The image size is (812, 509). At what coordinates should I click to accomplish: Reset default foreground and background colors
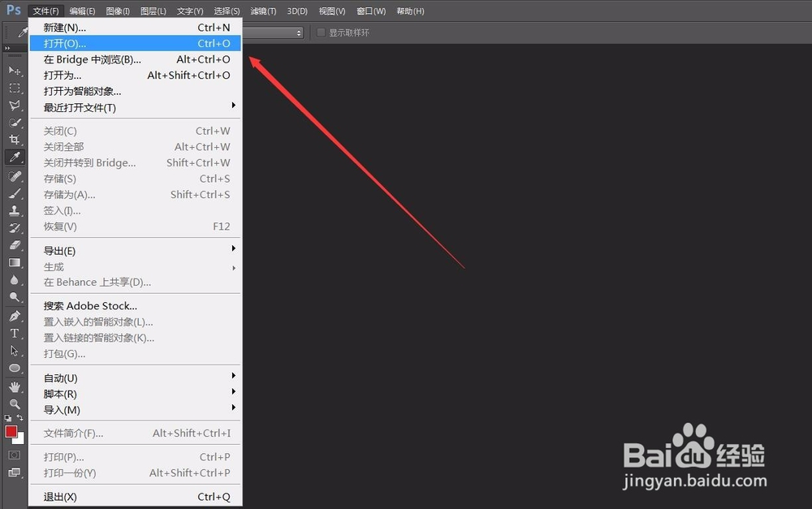8,417
